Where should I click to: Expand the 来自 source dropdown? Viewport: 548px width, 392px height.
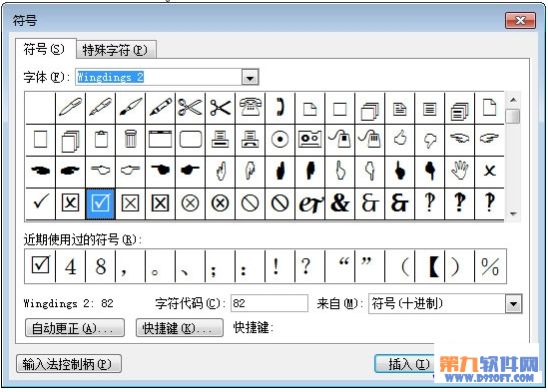point(513,303)
